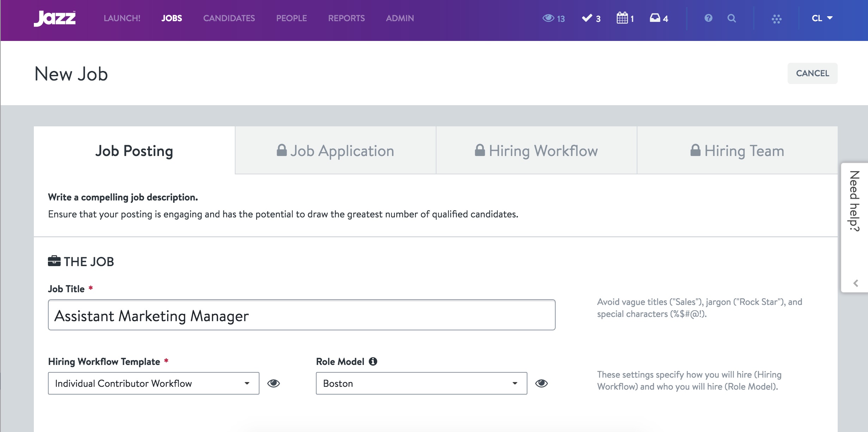The image size is (868, 432).
Task: Open the Role Model Boston dropdown
Action: (422, 383)
